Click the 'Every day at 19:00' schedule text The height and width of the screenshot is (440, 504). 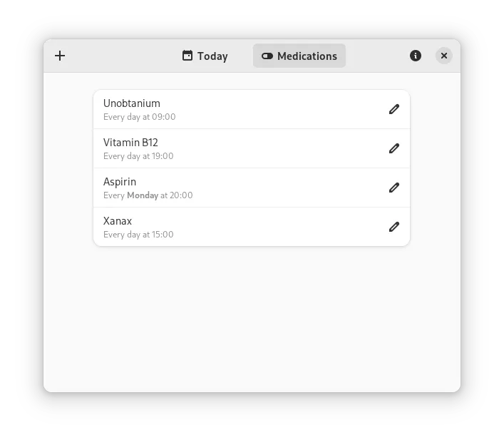138,156
